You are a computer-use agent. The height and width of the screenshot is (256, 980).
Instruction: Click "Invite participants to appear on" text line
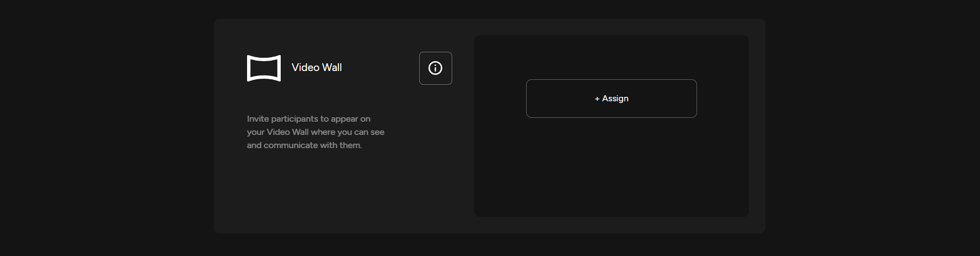[x=308, y=119]
